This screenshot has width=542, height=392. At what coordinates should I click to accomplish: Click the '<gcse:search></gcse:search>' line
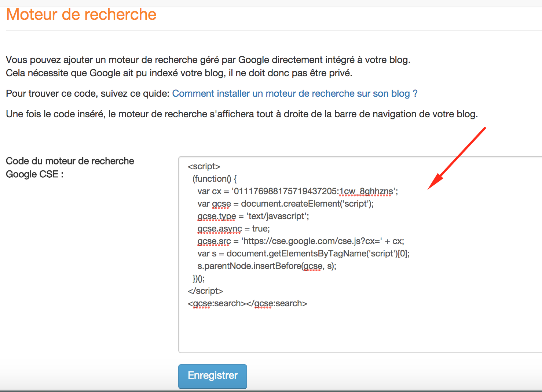pos(248,303)
